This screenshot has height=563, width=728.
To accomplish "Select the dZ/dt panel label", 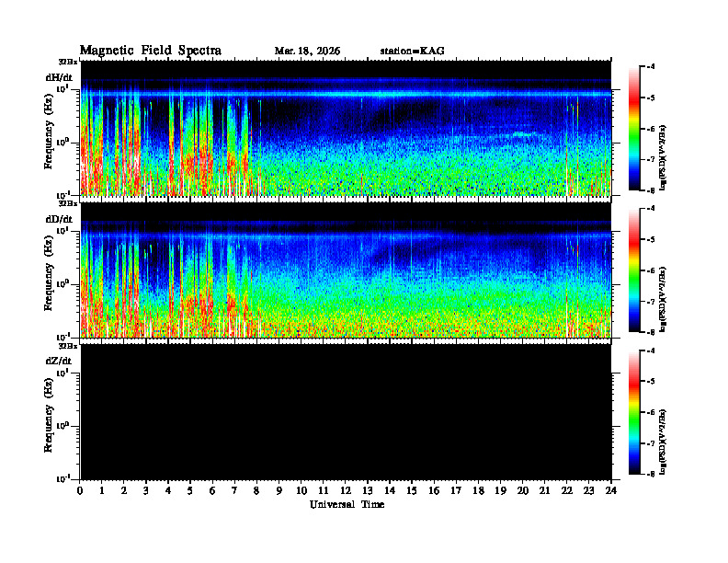I will [59, 361].
